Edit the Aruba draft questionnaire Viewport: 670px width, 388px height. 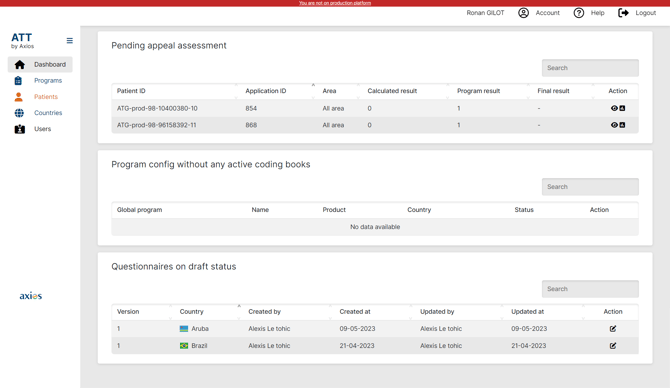tap(613, 329)
